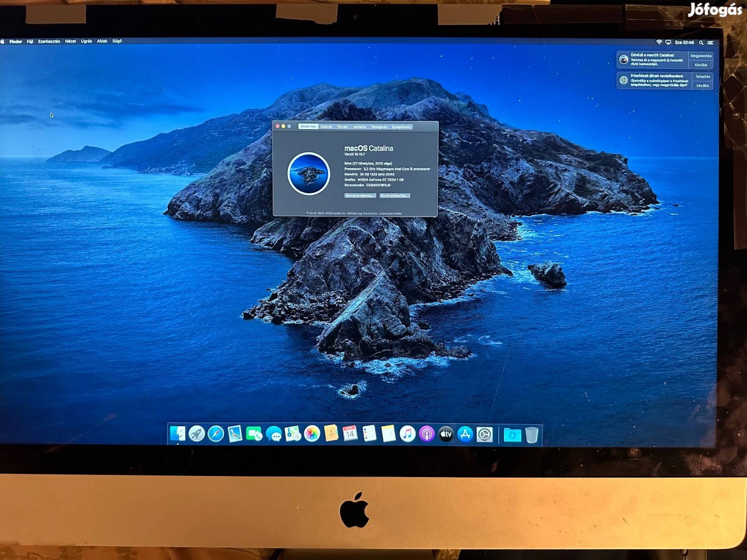Click Wi-Fi status icon in menu bar

click(x=659, y=42)
